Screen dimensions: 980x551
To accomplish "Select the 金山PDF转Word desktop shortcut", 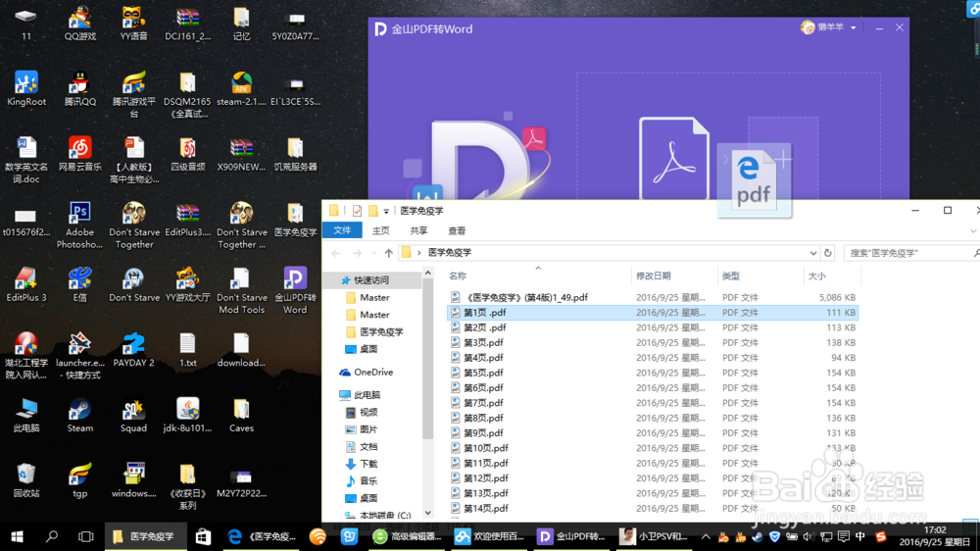I will tap(295, 290).
